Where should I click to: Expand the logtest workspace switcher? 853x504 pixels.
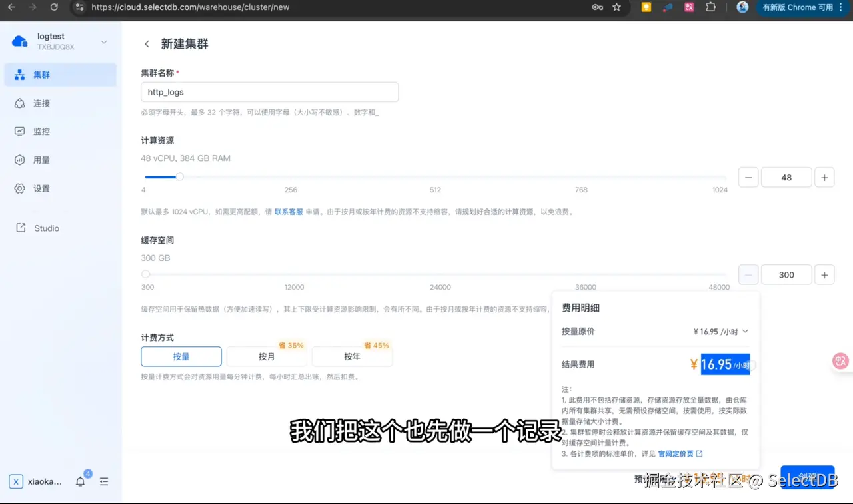(x=103, y=41)
